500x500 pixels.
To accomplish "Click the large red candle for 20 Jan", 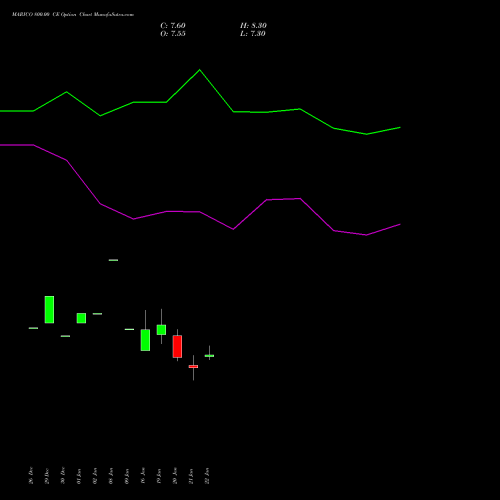I will [x=177, y=346].
